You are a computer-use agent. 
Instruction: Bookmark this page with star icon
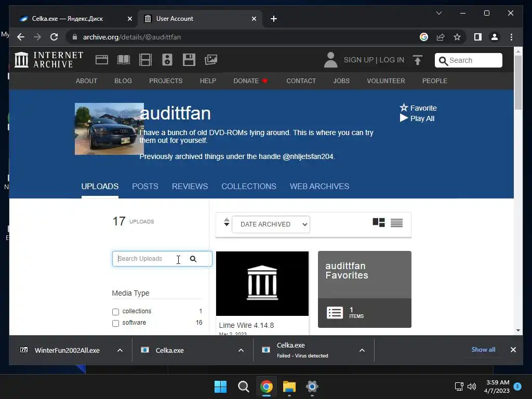(457, 37)
